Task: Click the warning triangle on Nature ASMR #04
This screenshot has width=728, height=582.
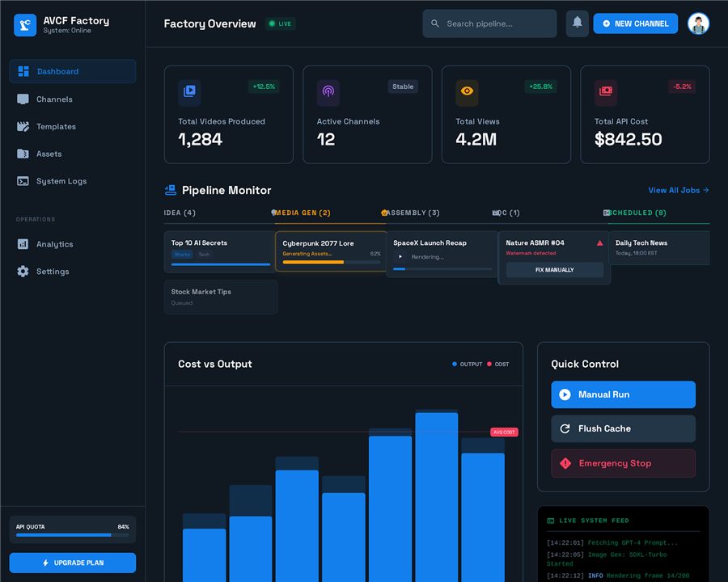Action: point(600,242)
